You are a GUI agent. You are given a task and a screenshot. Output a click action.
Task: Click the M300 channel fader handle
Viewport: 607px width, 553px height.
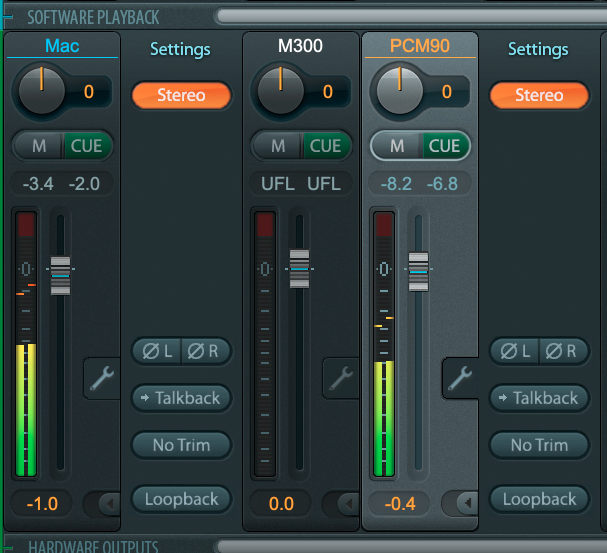pyautogui.click(x=299, y=269)
